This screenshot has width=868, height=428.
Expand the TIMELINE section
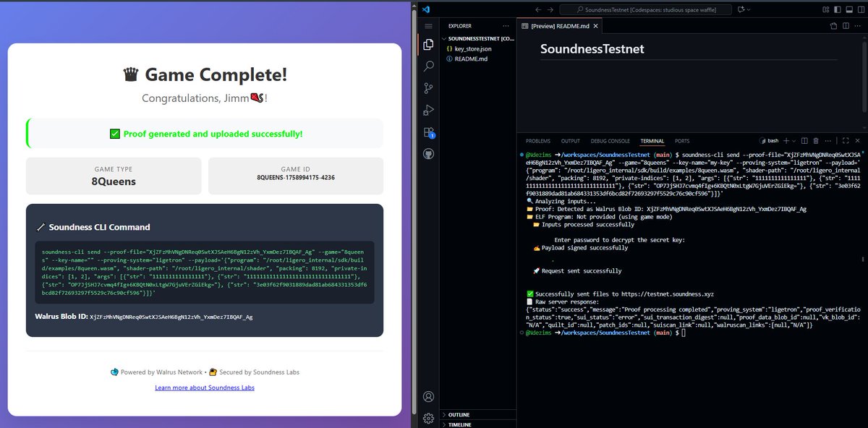point(480,424)
